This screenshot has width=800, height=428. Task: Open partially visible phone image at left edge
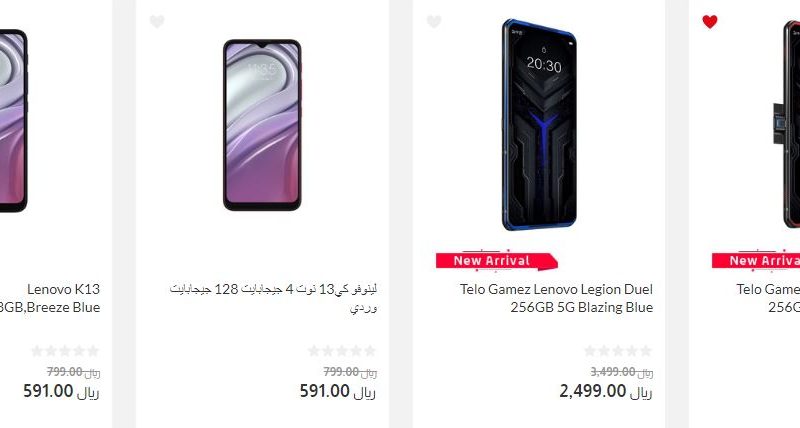point(14,121)
